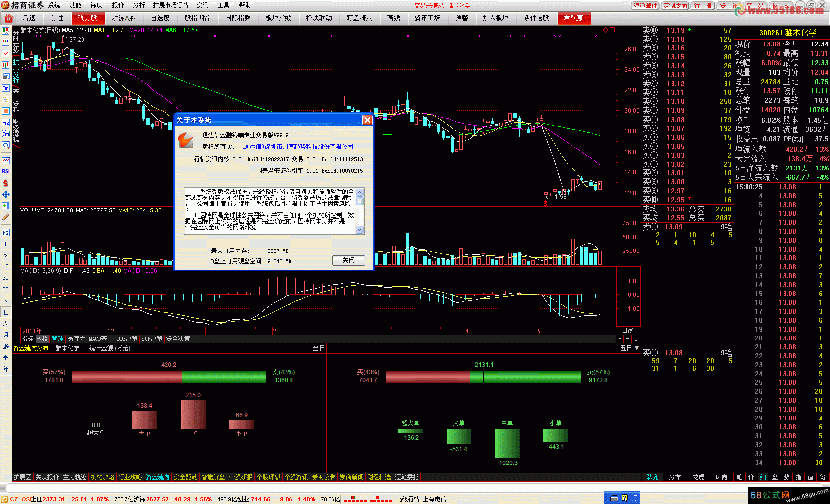Screen dimensions: 830x504
Task: Click the home icon left of 后退
Action: (x=8, y=18)
